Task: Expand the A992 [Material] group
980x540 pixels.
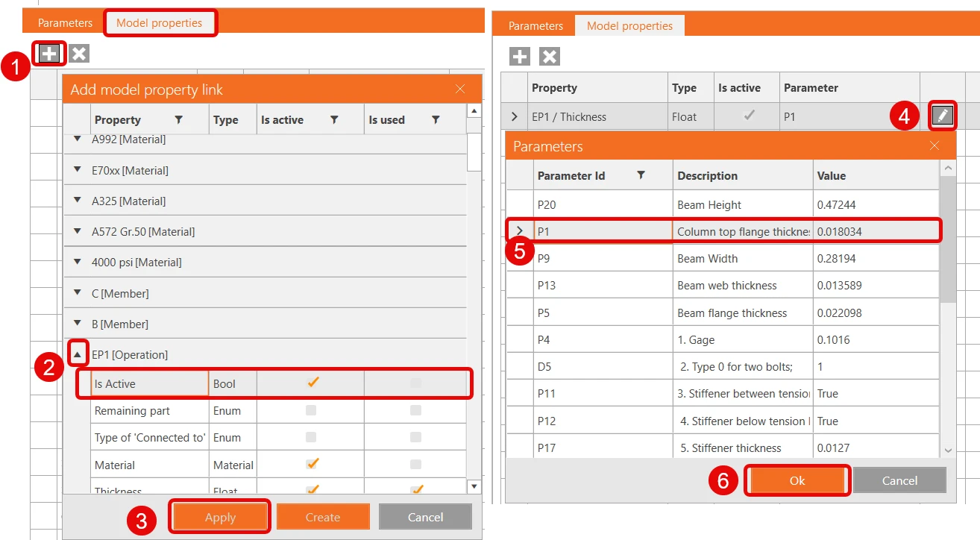Action: 78,139
